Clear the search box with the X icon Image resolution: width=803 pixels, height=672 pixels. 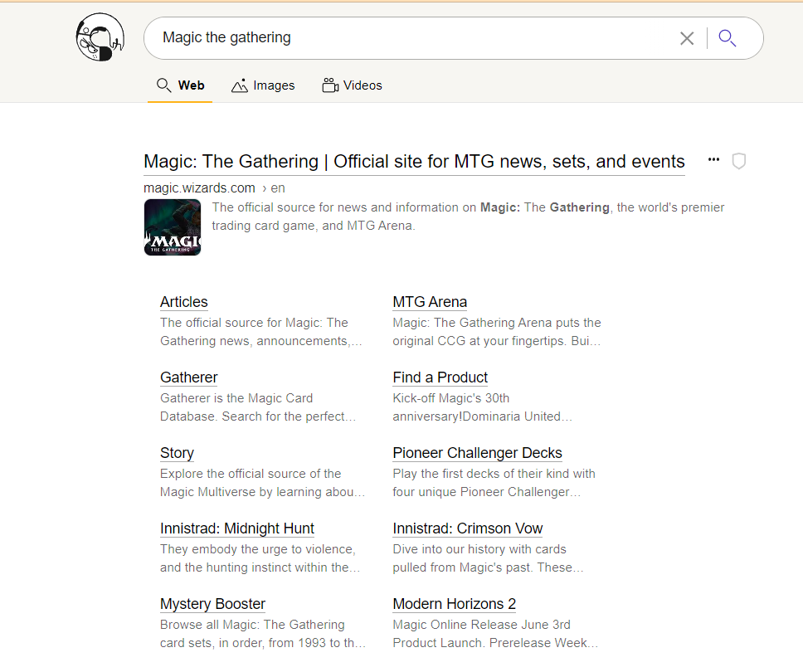(687, 38)
